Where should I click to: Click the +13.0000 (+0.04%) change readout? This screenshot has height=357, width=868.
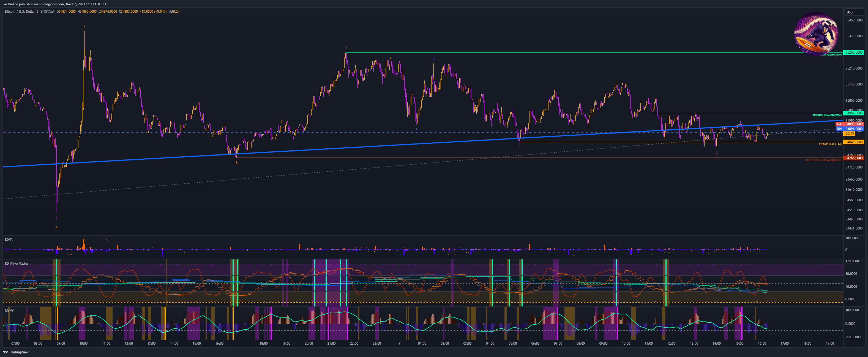153,12
